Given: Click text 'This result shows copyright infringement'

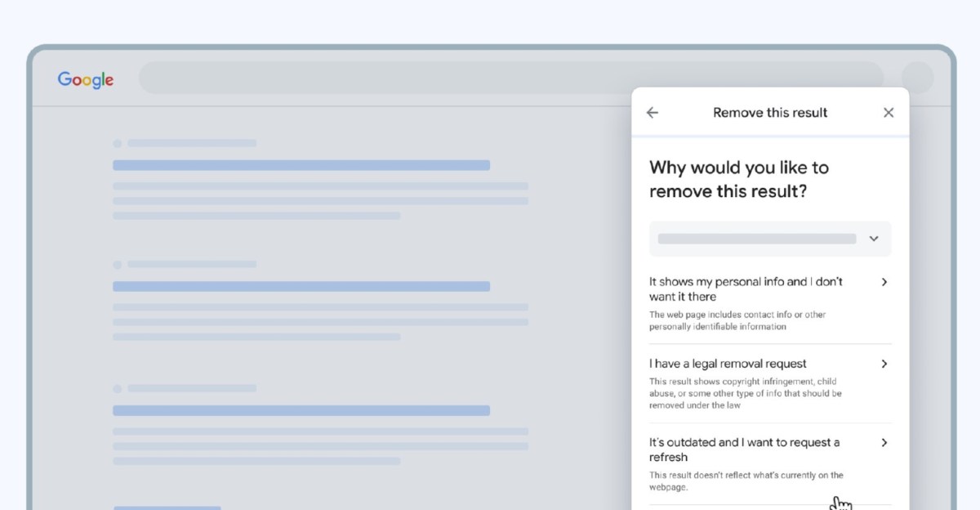Looking at the screenshot, I should [746, 393].
